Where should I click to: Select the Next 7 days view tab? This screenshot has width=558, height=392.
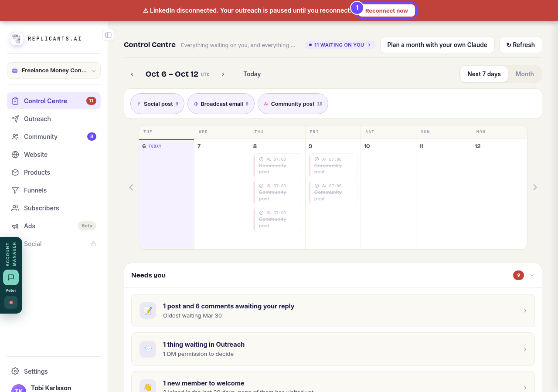[x=484, y=74]
